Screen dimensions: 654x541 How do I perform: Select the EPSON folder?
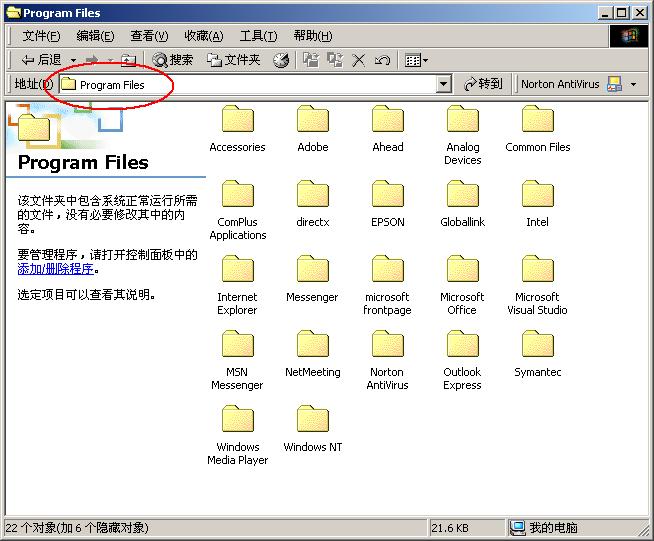[x=388, y=204]
